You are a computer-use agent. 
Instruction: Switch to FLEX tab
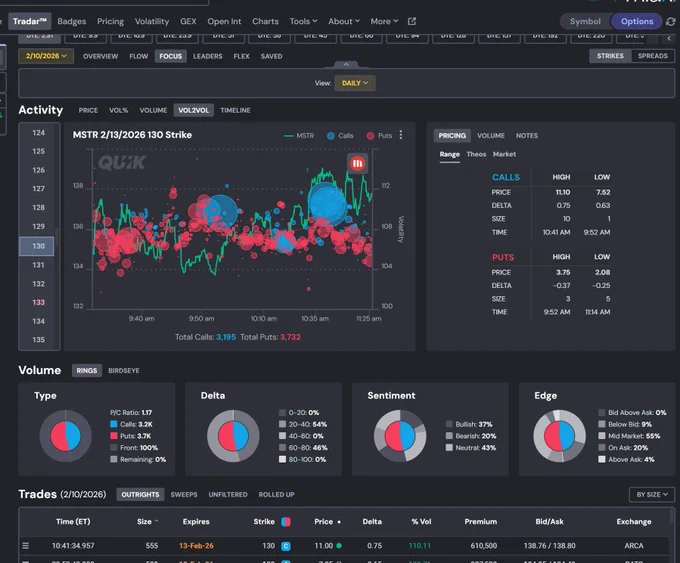pyautogui.click(x=242, y=56)
